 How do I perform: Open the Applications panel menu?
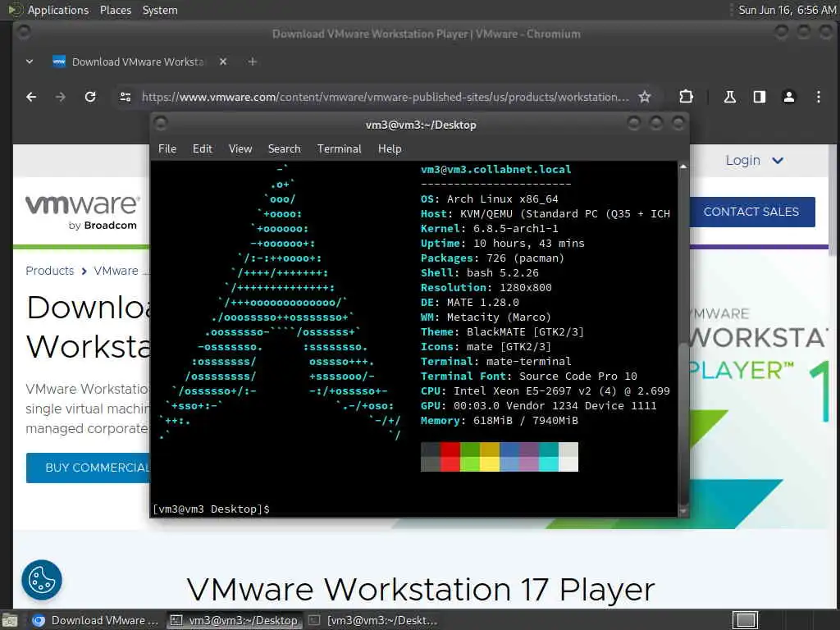click(x=58, y=10)
